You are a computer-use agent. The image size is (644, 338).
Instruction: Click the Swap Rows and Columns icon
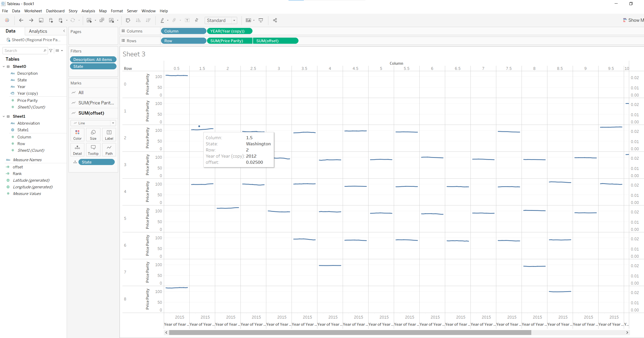point(128,20)
